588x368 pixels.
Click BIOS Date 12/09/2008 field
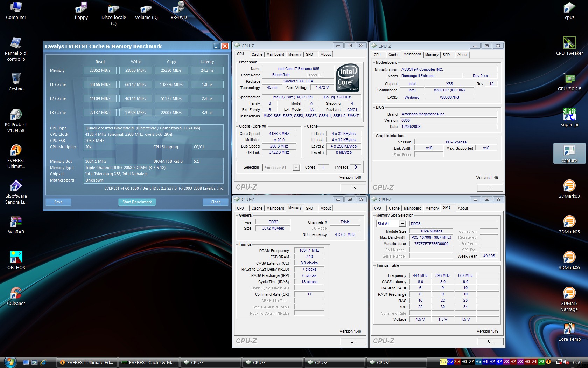point(449,127)
